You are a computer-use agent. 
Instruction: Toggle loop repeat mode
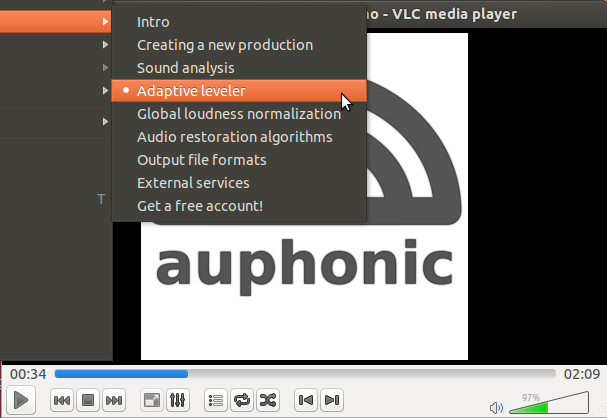tap(242, 400)
